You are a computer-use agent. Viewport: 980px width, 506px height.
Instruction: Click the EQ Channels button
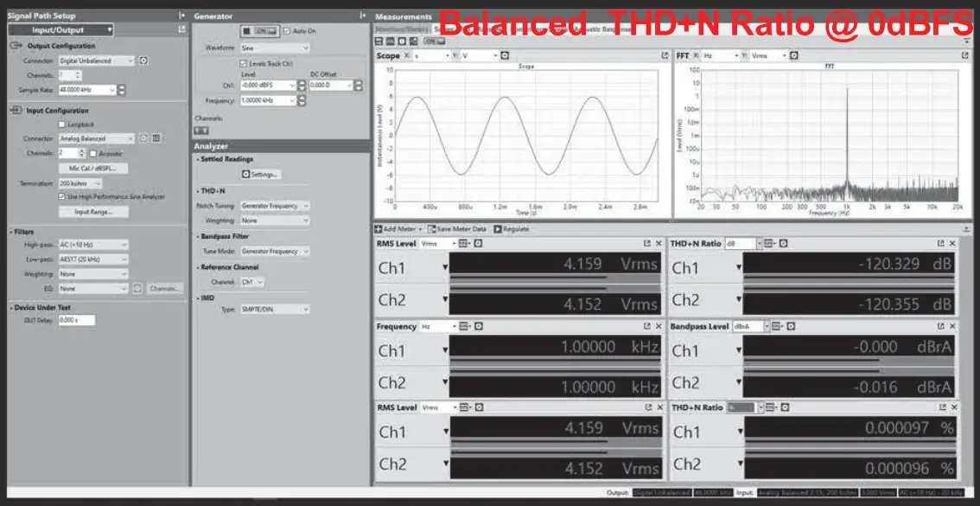coord(166,289)
